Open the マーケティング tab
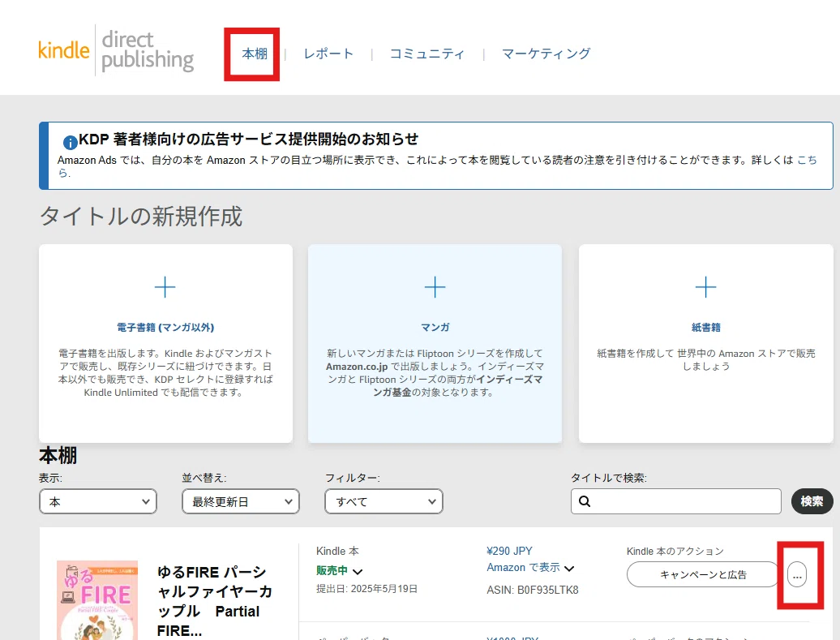 tap(546, 54)
